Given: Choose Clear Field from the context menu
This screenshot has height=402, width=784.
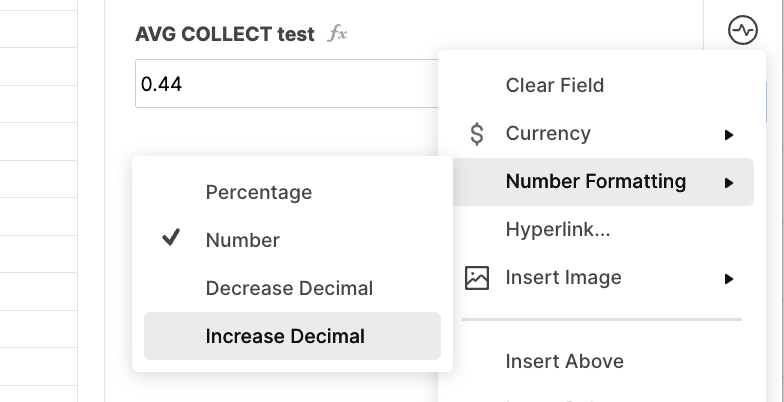Looking at the screenshot, I should coord(554,85).
